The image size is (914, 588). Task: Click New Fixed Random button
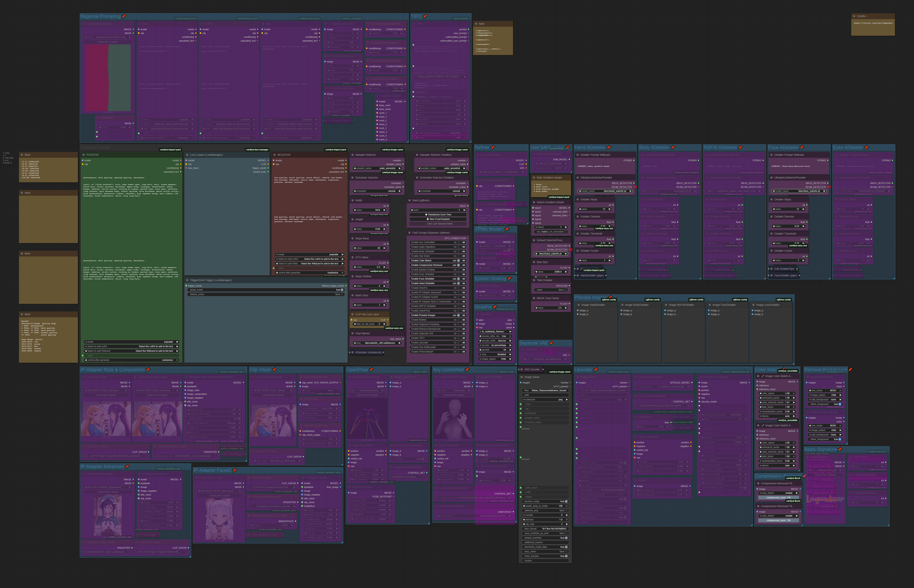click(438, 219)
